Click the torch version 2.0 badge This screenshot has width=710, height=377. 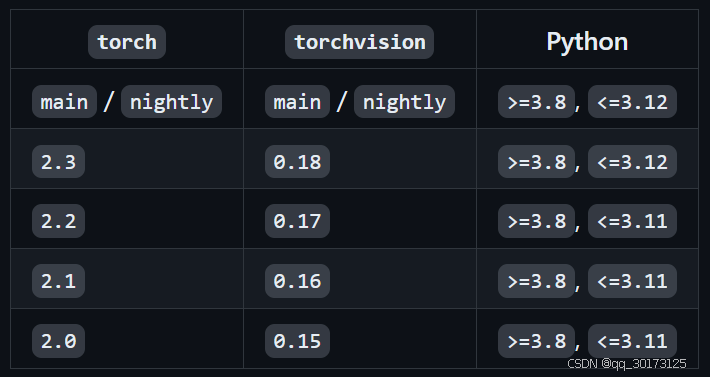click(x=58, y=341)
